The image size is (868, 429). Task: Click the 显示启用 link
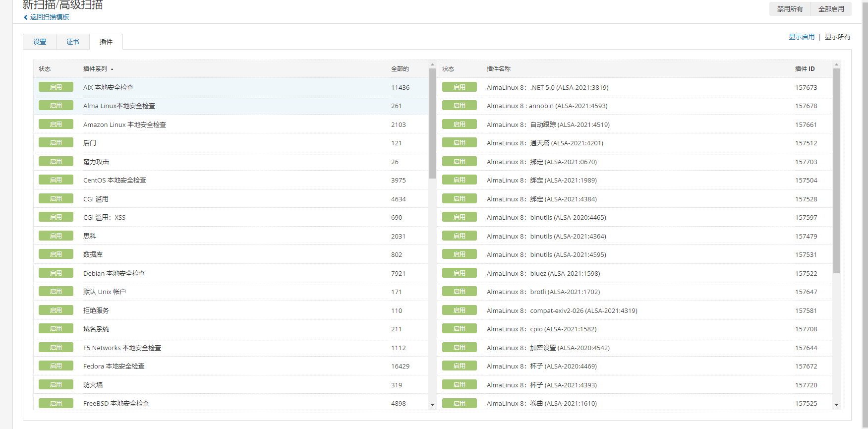coord(802,37)
